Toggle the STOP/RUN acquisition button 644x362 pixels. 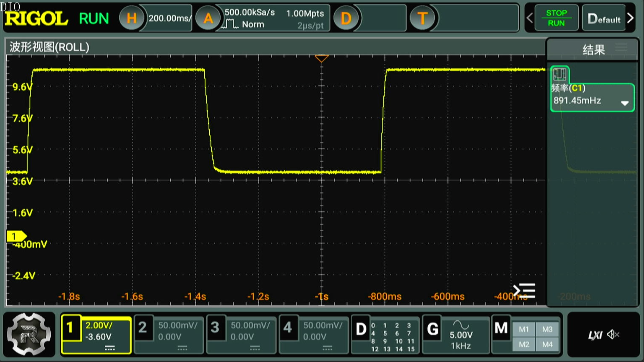[x=556, y=18]
